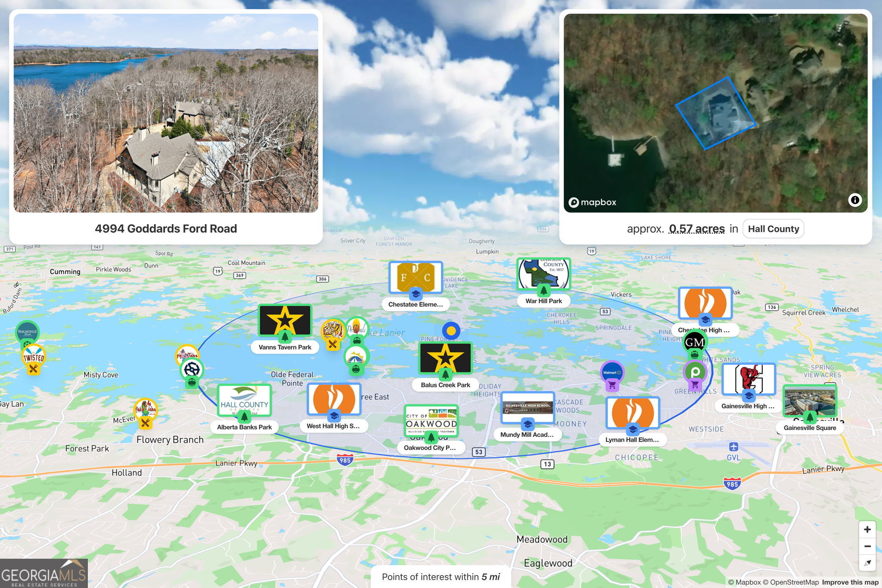Open the Gainesville Square photo marker

(810, 401)
